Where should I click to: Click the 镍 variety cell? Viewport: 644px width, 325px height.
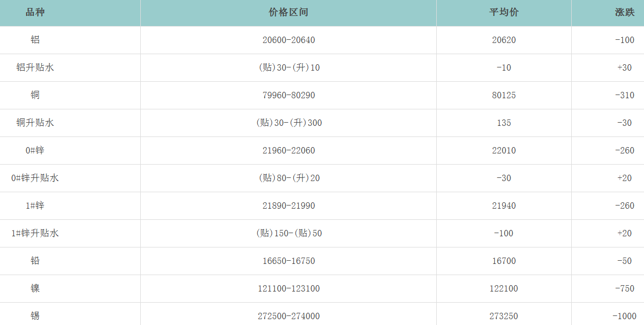tap(35, 288)
